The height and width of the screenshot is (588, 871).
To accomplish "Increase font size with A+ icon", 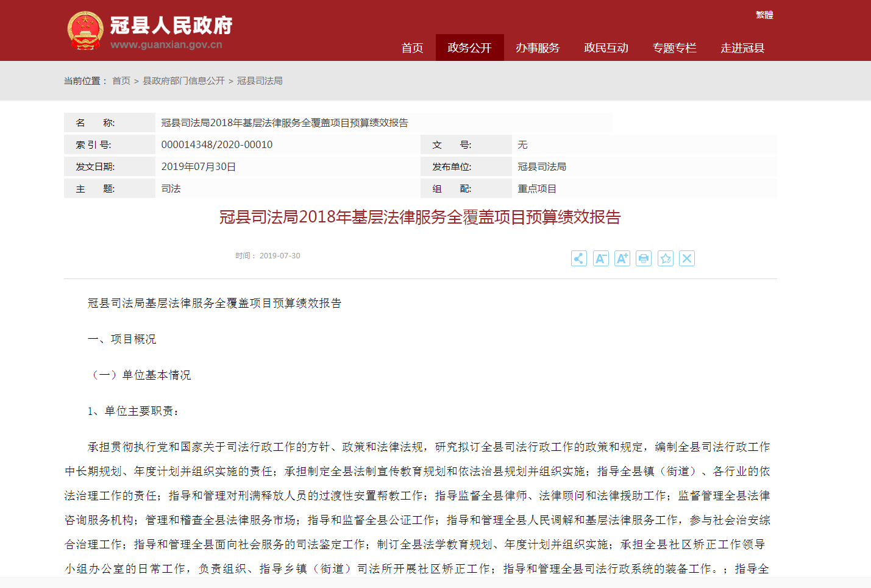I will tap(622, 258).
